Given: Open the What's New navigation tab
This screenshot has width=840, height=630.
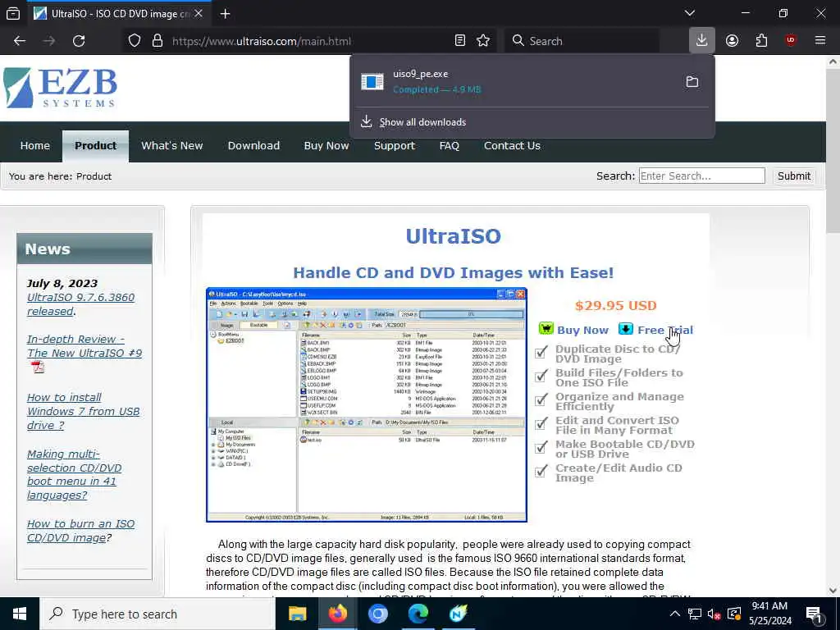Looking at the screenshot, I should tap(172, 146).
